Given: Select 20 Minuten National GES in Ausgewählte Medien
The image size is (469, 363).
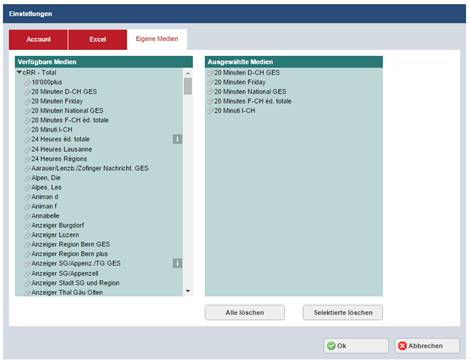Looking at the screenshot, I should [250, 92].
